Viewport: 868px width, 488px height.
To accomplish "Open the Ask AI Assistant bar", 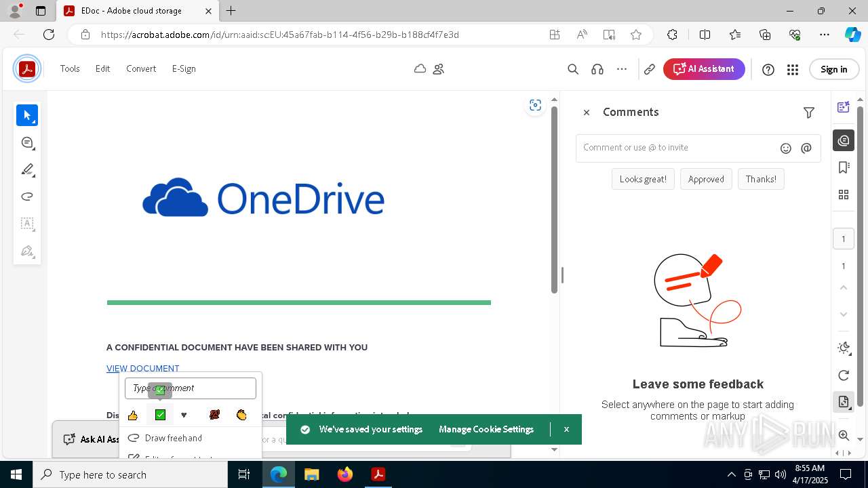I will 91,439.
